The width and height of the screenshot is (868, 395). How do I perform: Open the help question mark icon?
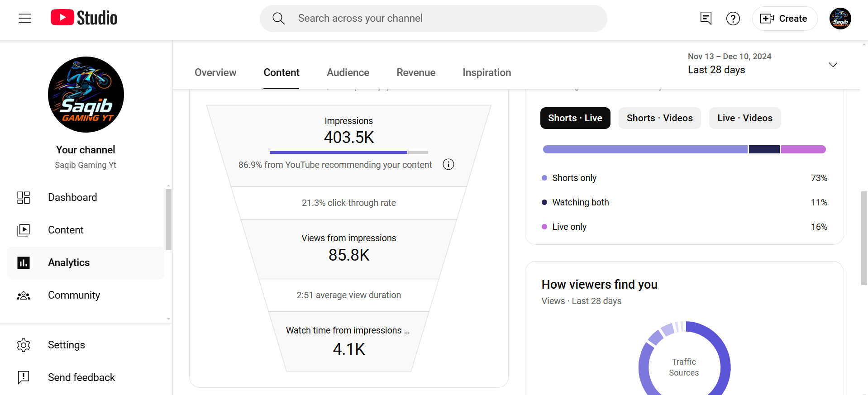tap(733, 19)
